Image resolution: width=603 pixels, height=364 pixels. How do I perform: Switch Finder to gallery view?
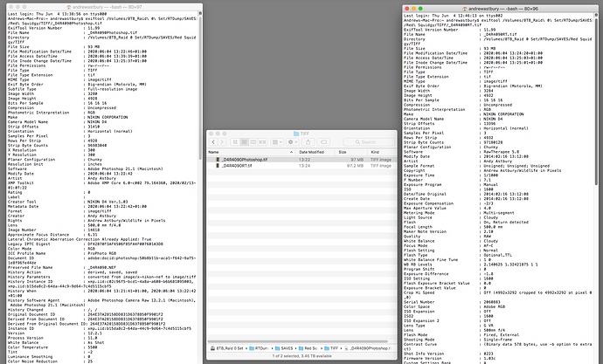262,142
